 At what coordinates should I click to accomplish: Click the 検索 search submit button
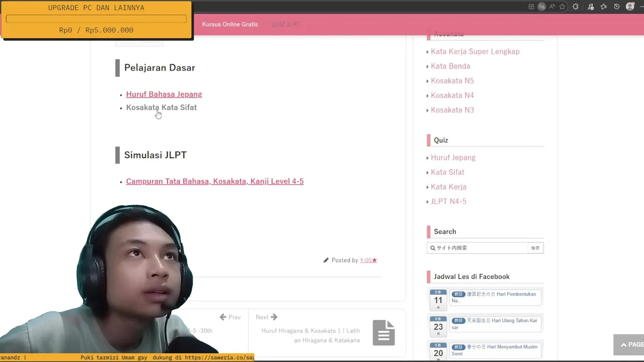[x=535, y=248]
